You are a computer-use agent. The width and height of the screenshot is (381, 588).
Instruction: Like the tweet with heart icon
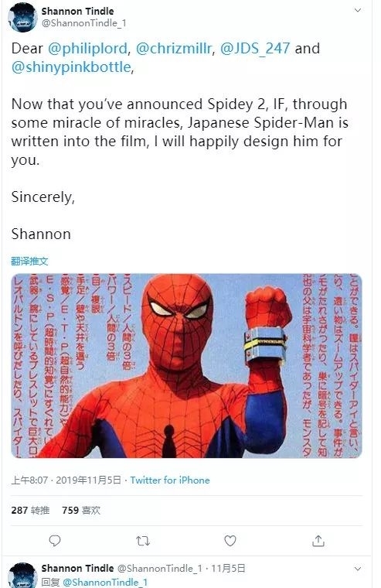pyautogui.click(x=230, y=541)
